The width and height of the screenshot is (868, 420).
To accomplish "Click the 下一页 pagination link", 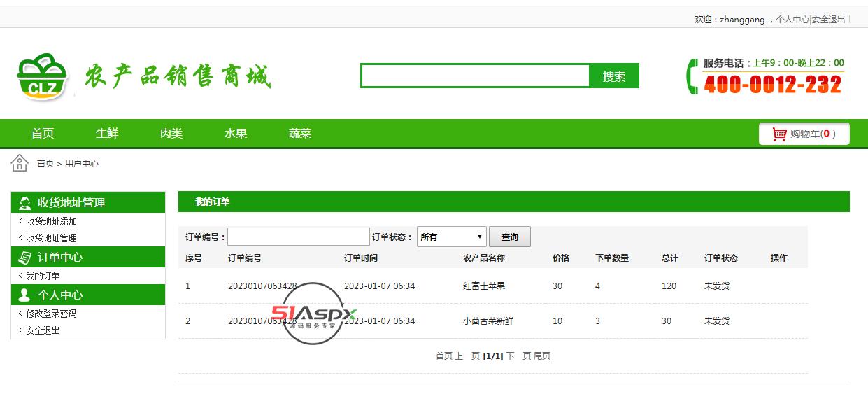I will tap(518, 356).
